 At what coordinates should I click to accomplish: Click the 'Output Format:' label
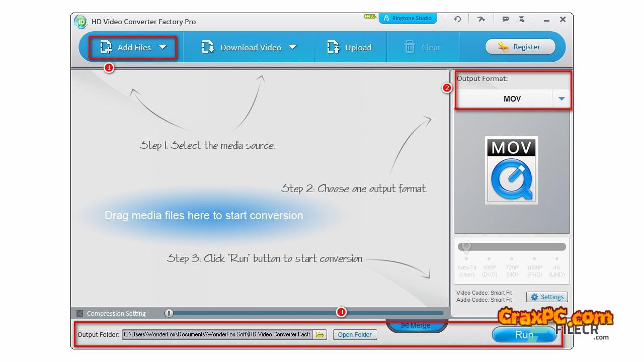[482, 78]
